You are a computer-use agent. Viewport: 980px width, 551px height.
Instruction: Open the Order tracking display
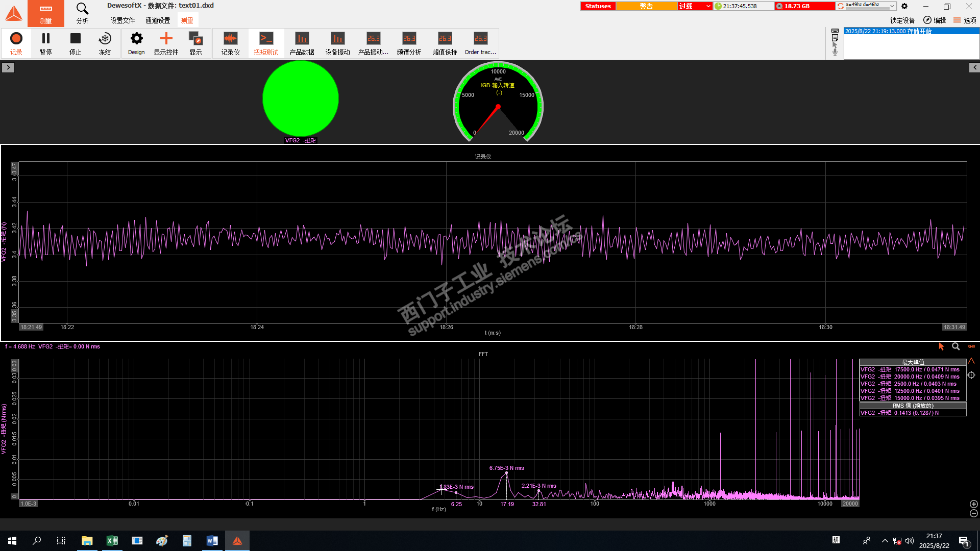(x=480, y=43)
